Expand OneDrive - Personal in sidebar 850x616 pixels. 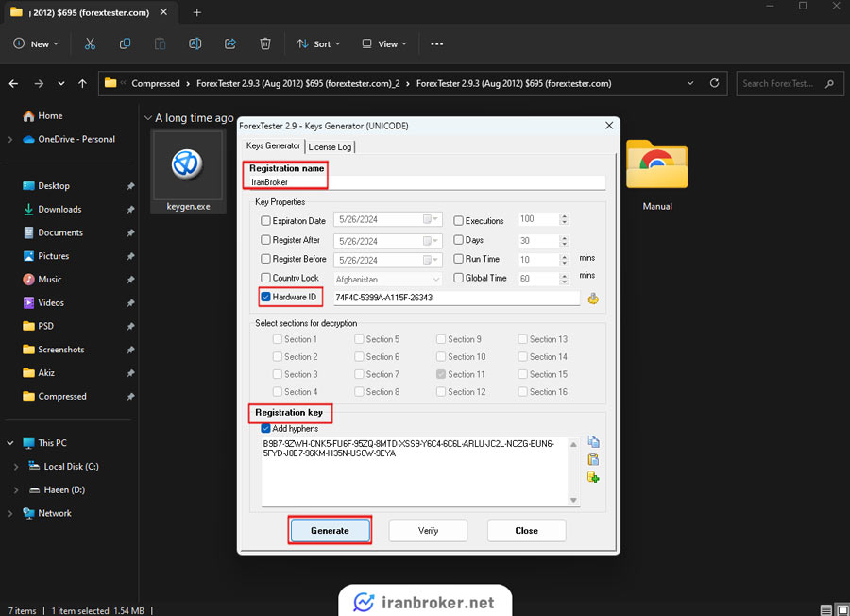click(x=10, y=140)
